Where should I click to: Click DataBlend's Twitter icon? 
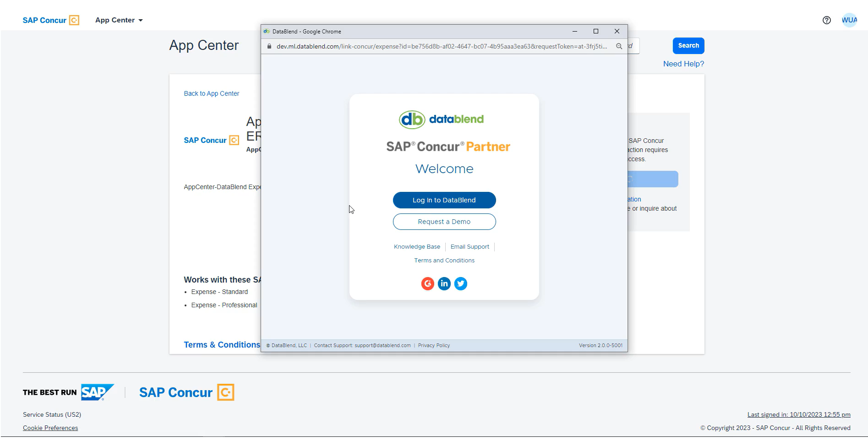(x=460, y=283)
